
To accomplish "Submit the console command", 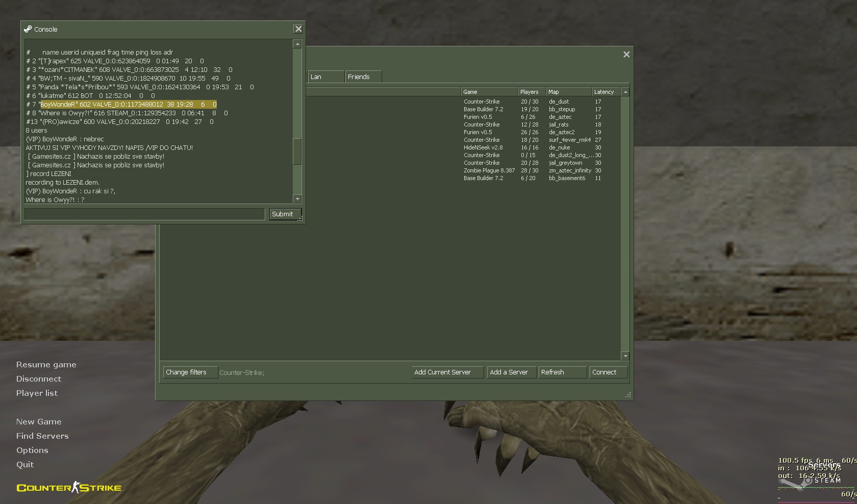I will [285, 214].
